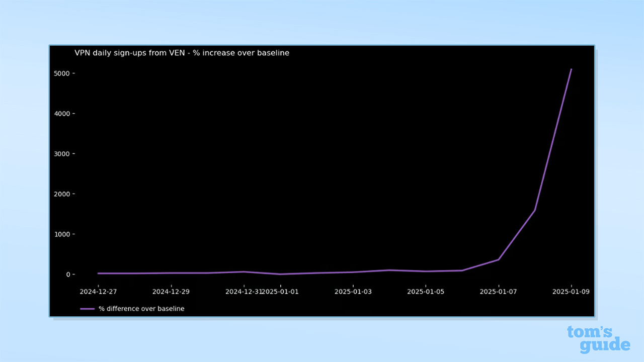Click the purple legend line swatch
The width and height of the screenshot is (644, 362).
click(x=87, y=309)
